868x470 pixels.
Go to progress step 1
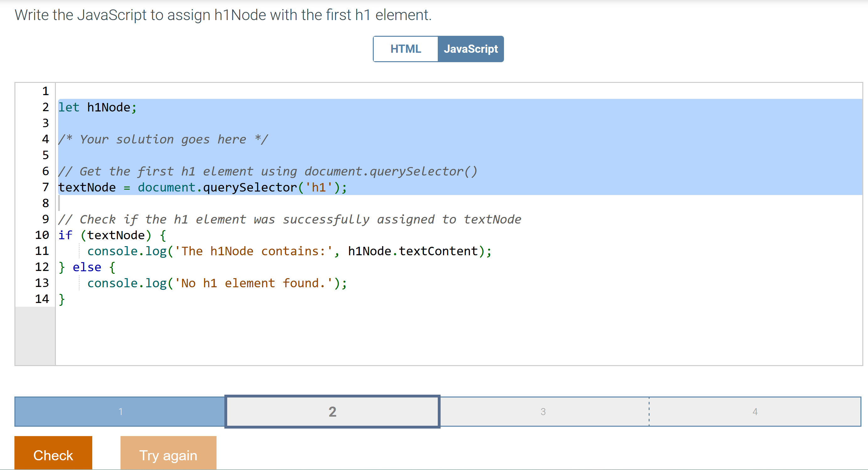pyautogui.click(x=120, y=411)
